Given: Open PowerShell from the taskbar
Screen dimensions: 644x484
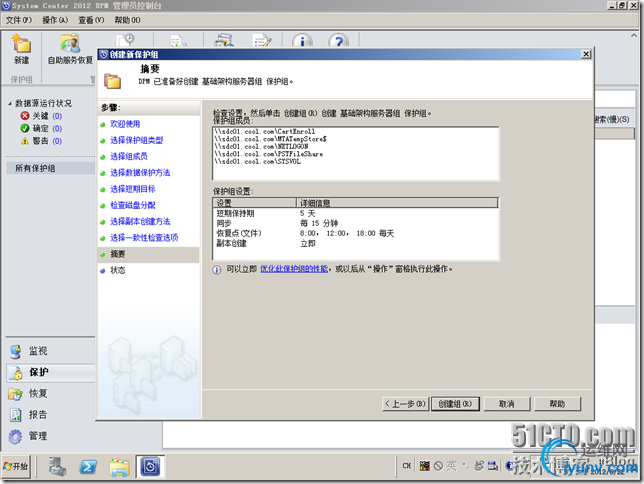Looking at the screenshot, I should pyautogui.click(x=88, y=467).
